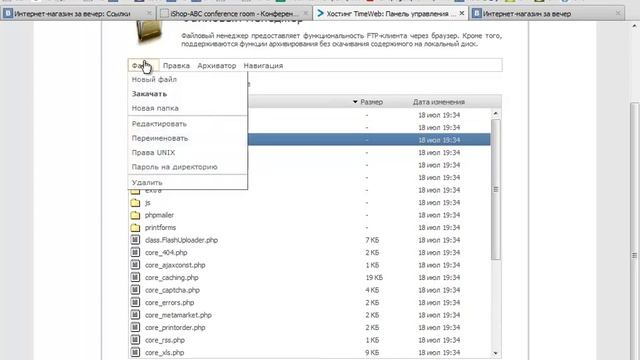
Task: Select core_captcha.php file name
Action: click(172, 290)
